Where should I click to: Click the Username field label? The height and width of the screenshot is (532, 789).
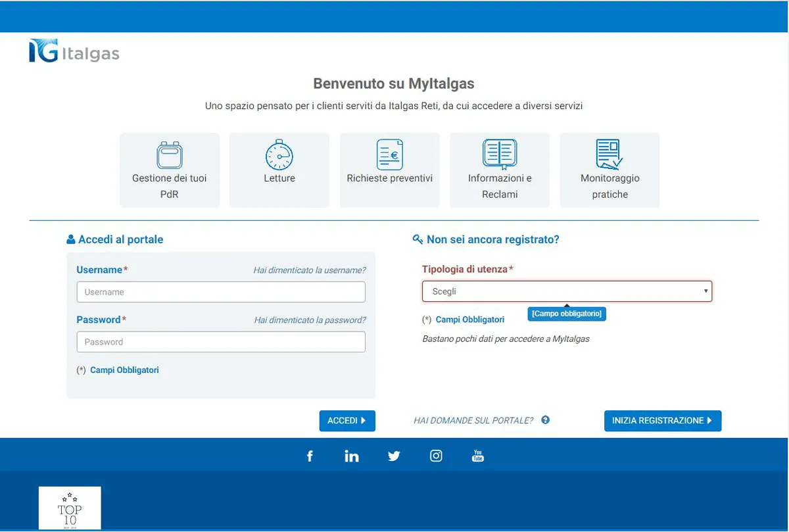tap(102, 270)
